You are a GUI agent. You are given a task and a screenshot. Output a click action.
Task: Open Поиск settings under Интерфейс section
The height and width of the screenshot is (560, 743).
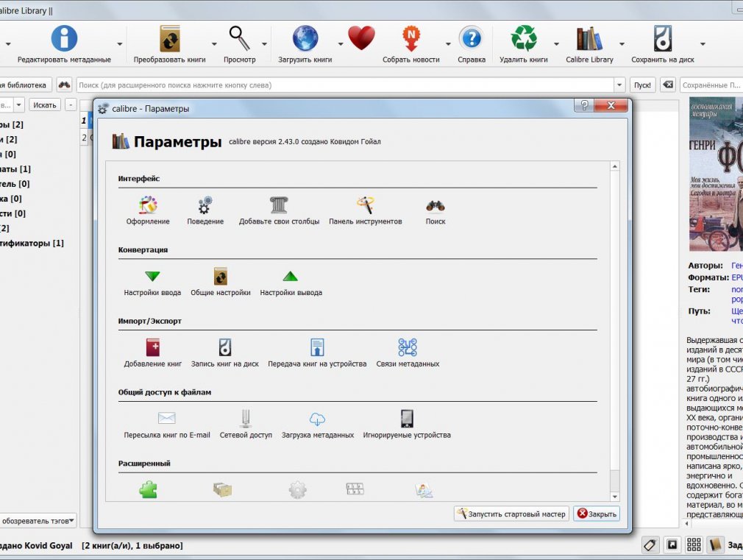tap(436, 210)
